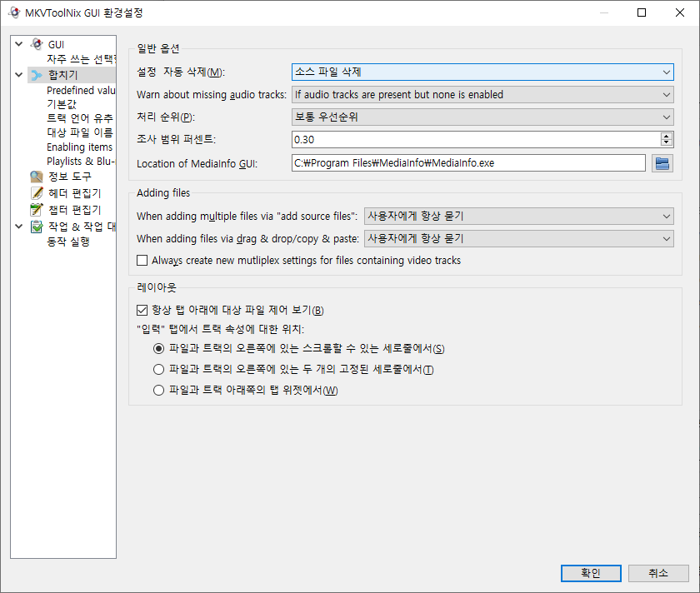The width and height of the screenshot is (700, 593).
Task: Click the MKVToolNix app icon in title bar
Action: [14, 12]
